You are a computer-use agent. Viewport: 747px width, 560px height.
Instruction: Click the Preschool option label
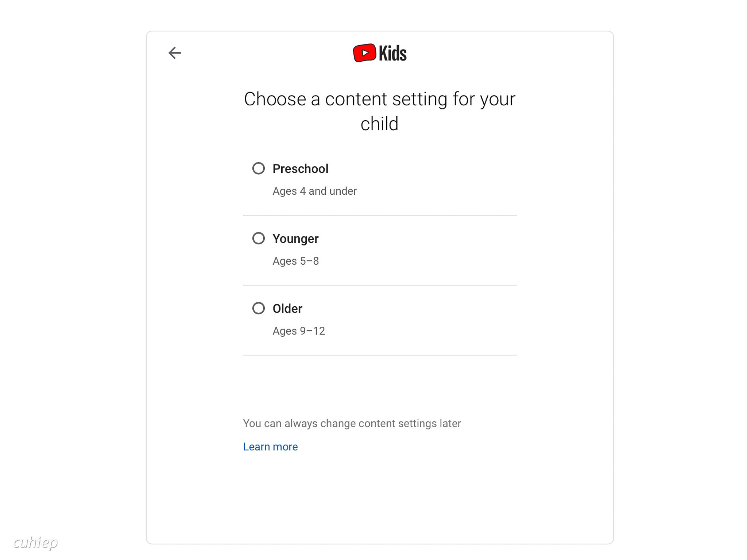pyautogui.click(x=300, y=169)
